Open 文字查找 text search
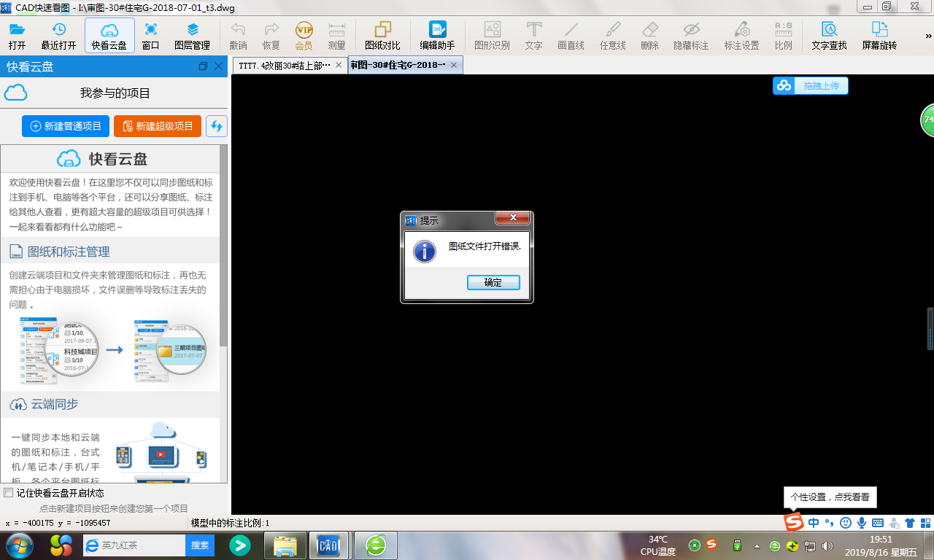Image resolution: width=934 pixels, height=560 pixels. (x=829, y=36)
